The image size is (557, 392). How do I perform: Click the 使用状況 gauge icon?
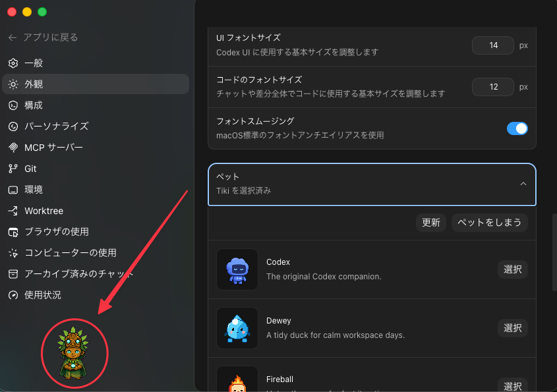[13, 295]
